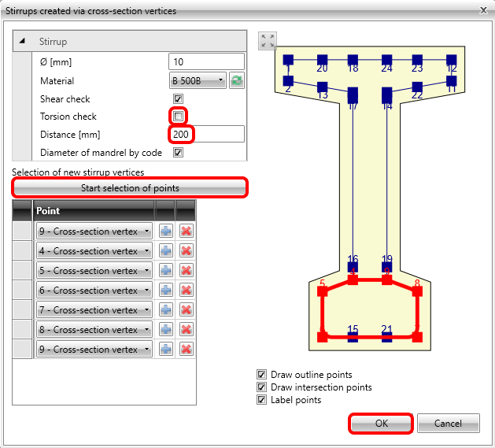Remove the '4 - Cross-section vertex' row

(x=187, y=250)
